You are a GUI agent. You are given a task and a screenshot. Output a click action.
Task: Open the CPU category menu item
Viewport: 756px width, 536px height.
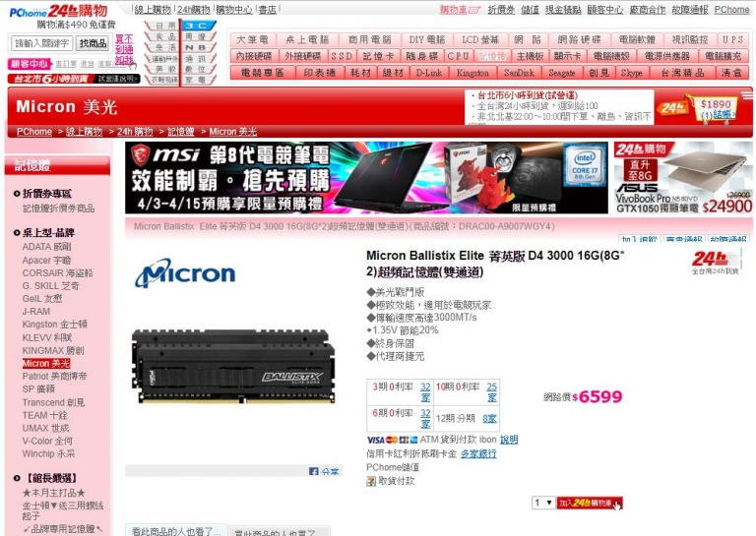pyautogui.click(x=458, y=56)
